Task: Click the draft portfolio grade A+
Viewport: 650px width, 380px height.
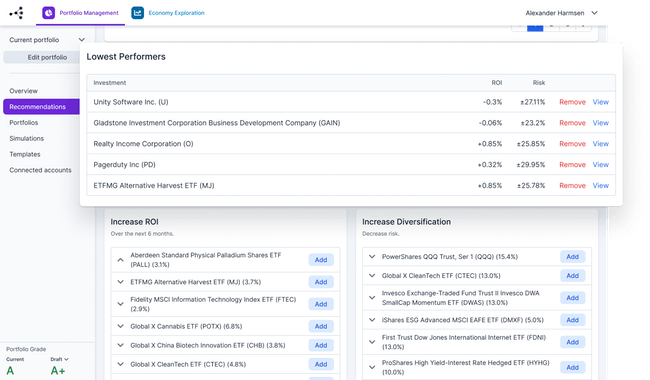Action: coord(58,371)
